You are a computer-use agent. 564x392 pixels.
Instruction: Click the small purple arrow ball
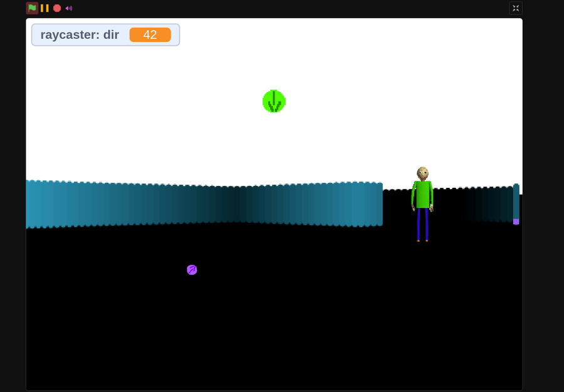point(192,269)
